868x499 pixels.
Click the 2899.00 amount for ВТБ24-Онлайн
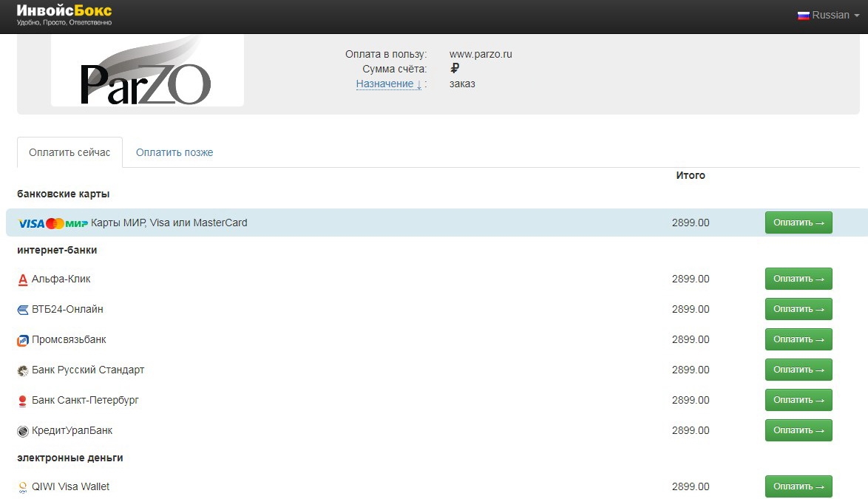(691, 309)
